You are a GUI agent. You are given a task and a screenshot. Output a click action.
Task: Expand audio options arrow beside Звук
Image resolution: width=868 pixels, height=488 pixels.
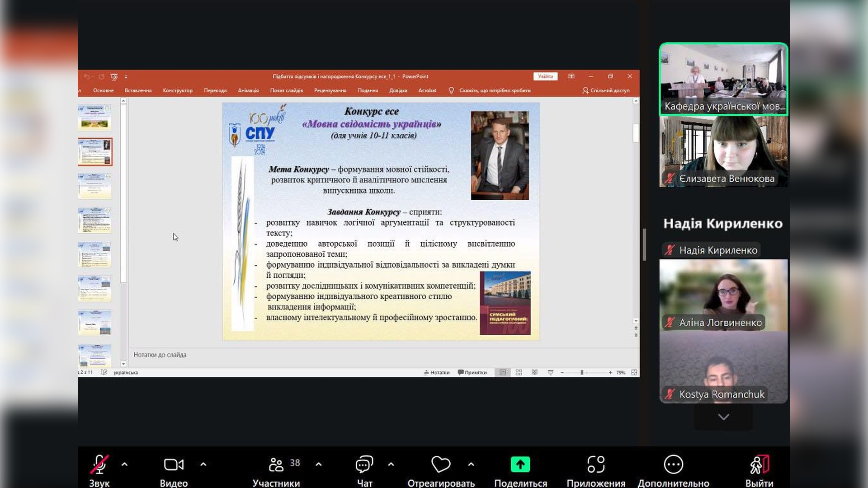click(x=124, y=464)
